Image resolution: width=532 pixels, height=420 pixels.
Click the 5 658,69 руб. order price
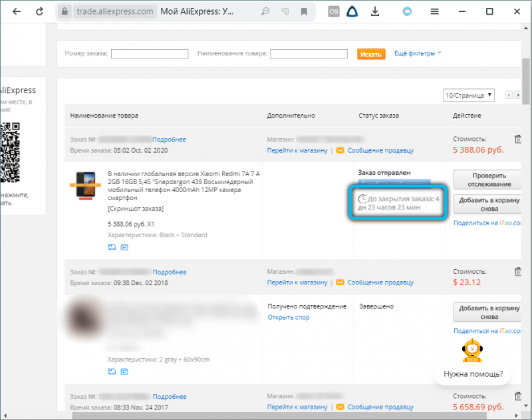point(478,407)
